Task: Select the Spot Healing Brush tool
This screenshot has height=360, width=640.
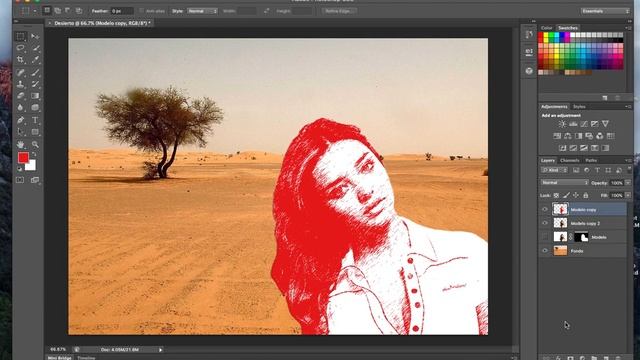Action: click(x=20, y=73)
